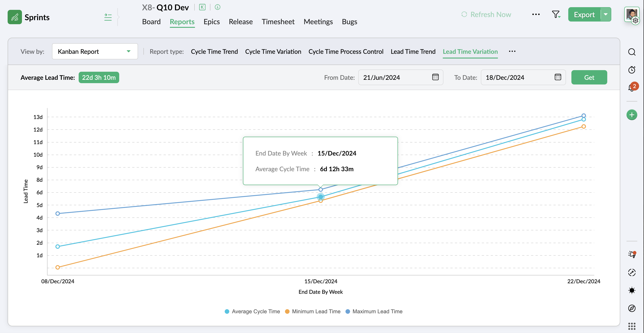The image size is (644, 333).
Task: Click the From Date input field
Action: (x=401, y=77)
